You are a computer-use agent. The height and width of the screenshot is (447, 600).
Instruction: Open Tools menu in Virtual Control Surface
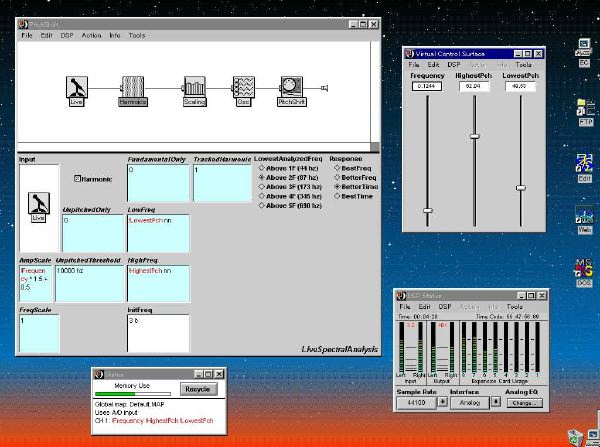pyautogui.click(x=523, y=64)
